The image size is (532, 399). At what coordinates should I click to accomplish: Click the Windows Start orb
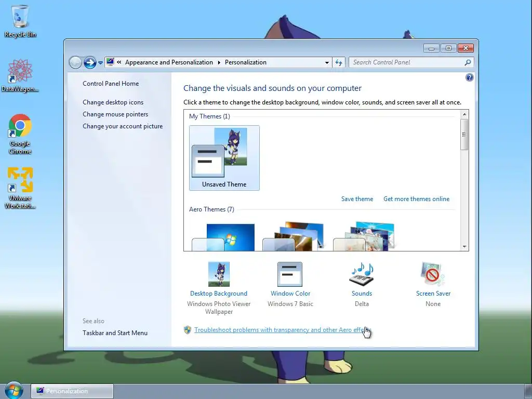(x=14, y=391)
